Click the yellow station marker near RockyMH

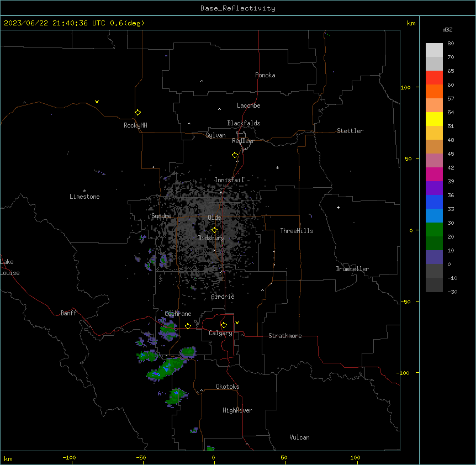(x=137, y=113)
